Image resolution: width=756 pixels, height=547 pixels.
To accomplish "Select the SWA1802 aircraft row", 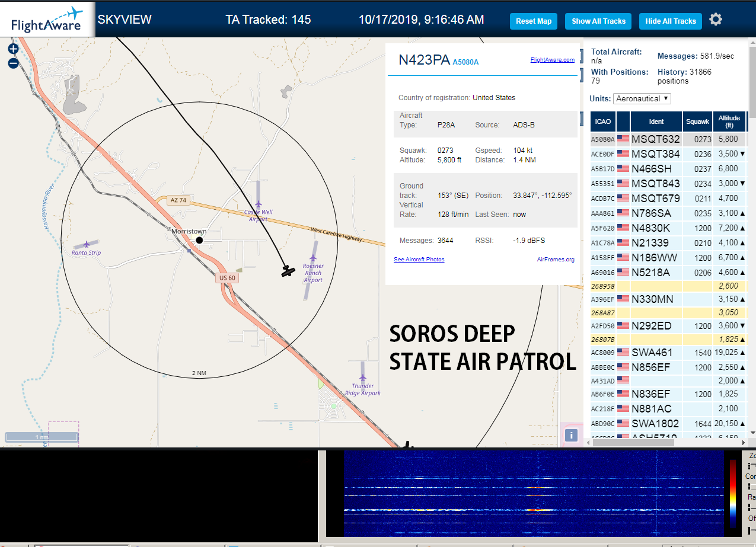I will tap(668, 424).
